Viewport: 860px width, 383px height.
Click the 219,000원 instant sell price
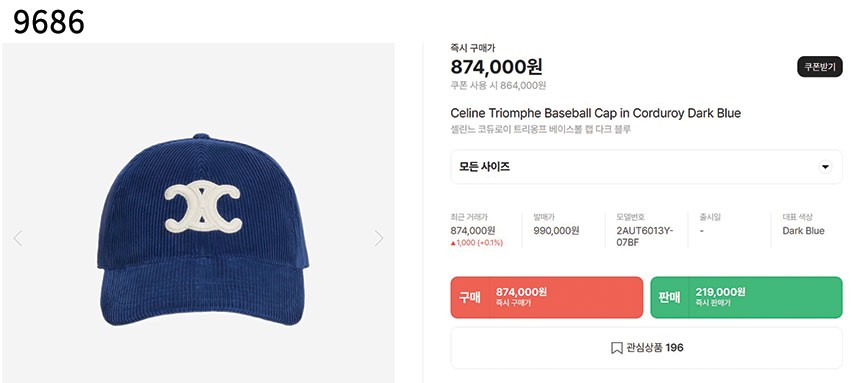point(720,292)
